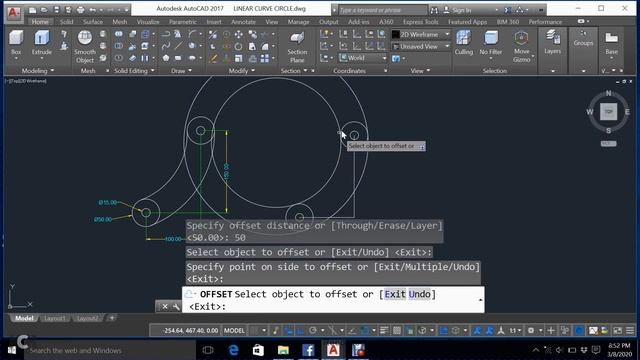Image resolution: width=640 pixels, height=360 pixels.
Task: Click the Plot printer icon in quick access
Action: click(80, 9)
